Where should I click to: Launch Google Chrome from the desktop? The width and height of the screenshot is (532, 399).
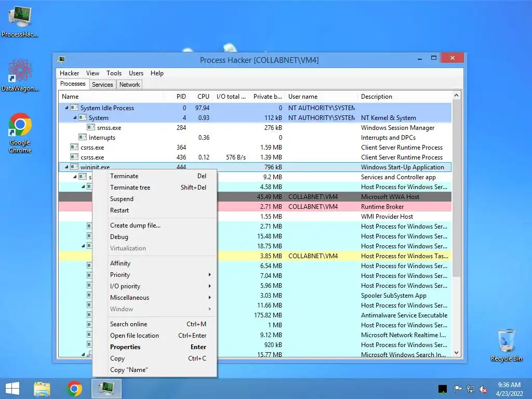[x=20, y=132]
